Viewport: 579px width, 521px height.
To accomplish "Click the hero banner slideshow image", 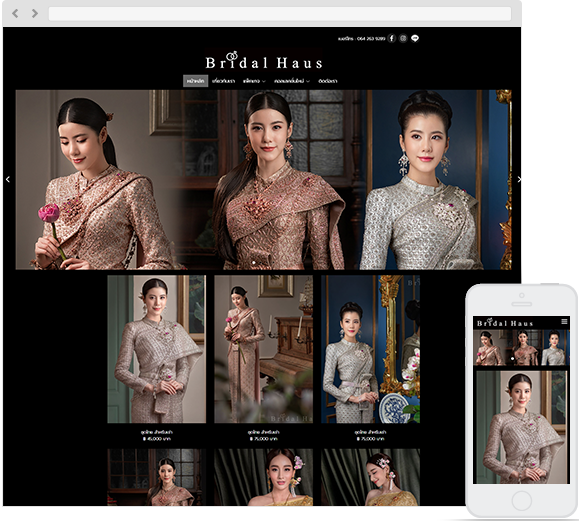I will click(x=264, y=180).
